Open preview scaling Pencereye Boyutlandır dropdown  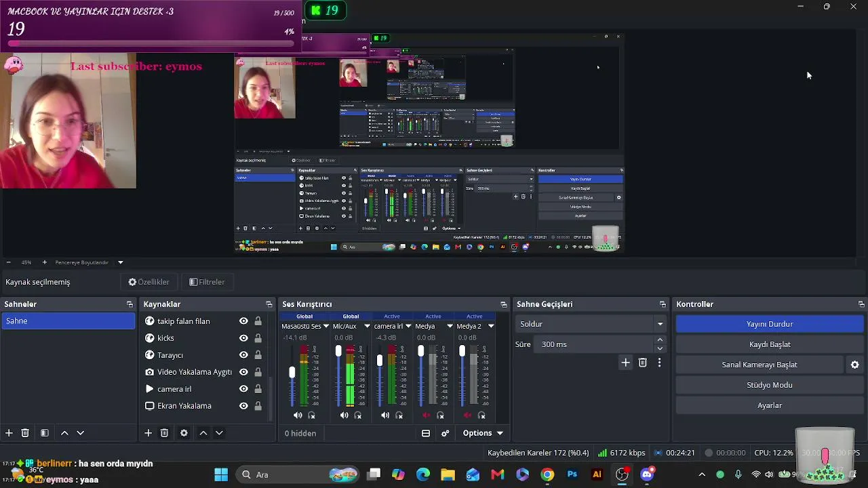point(121,262)
